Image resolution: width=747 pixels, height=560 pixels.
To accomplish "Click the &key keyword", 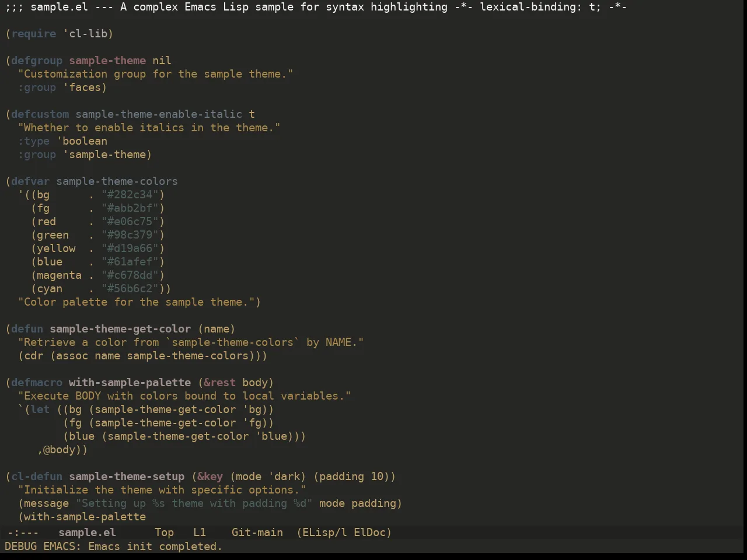I will click(x=210, y=477).
